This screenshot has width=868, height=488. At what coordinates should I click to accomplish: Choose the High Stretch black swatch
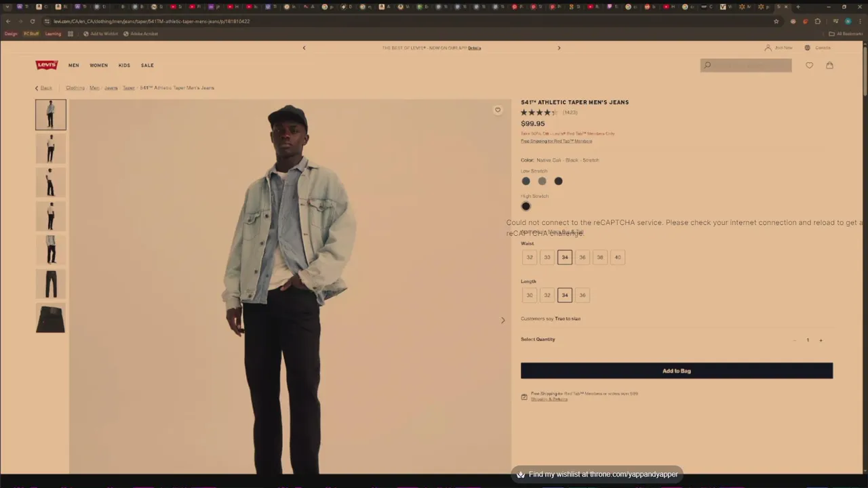click(526, 206)
